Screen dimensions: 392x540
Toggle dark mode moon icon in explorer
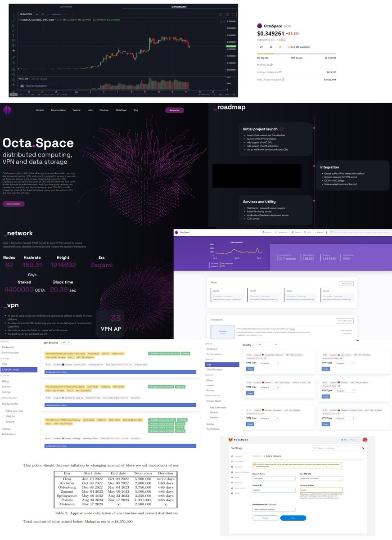click(x=326, y=232)
